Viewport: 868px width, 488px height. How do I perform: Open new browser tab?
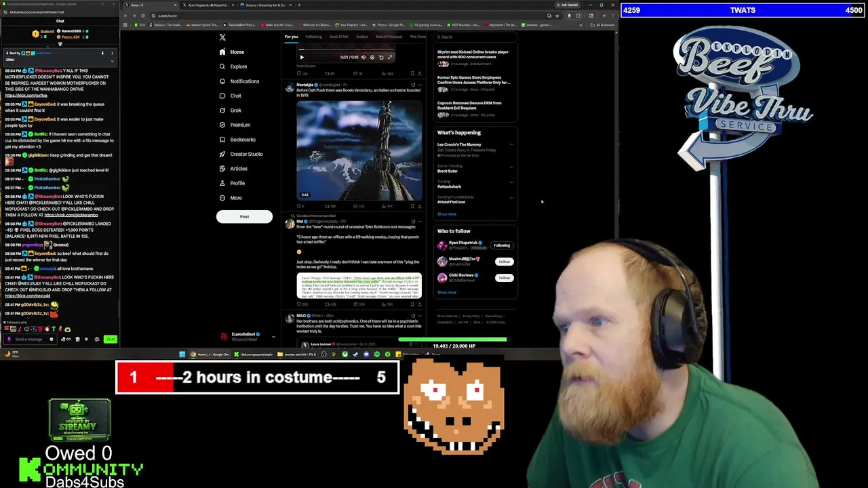pyautogui.click(x=299, y=5)
